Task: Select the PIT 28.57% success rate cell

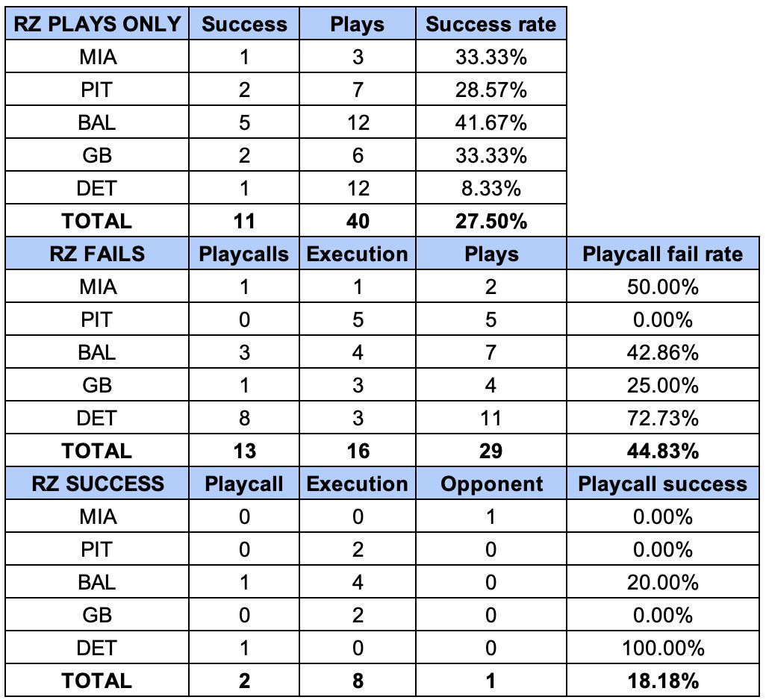Action: (491, 90)
